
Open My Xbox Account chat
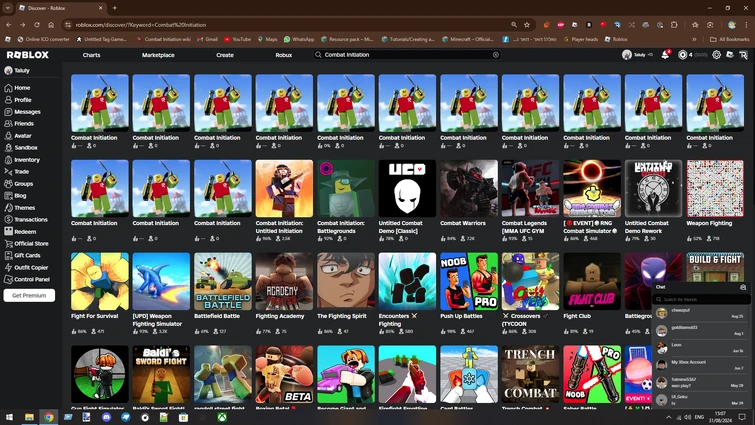coord(701,365)
